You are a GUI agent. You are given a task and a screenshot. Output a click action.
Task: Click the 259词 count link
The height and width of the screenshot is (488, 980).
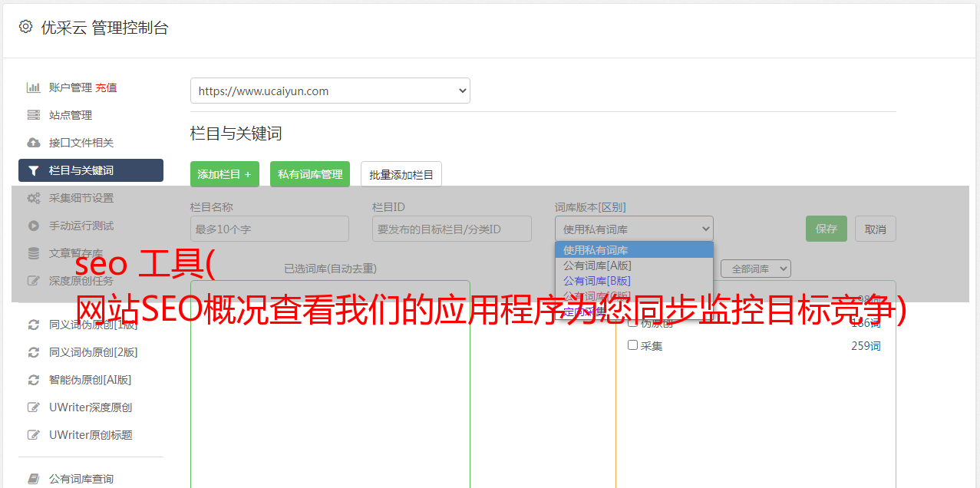[866, 346]
